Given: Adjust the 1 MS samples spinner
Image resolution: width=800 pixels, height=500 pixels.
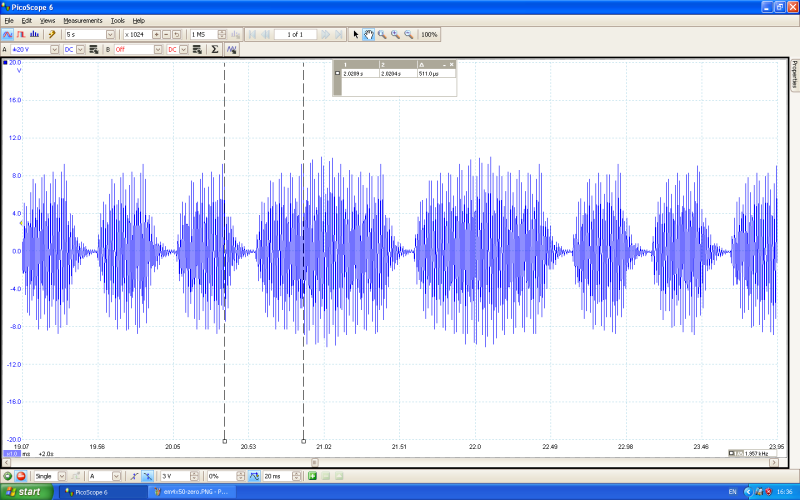Looking at the screenshot, I should [222, 35].
